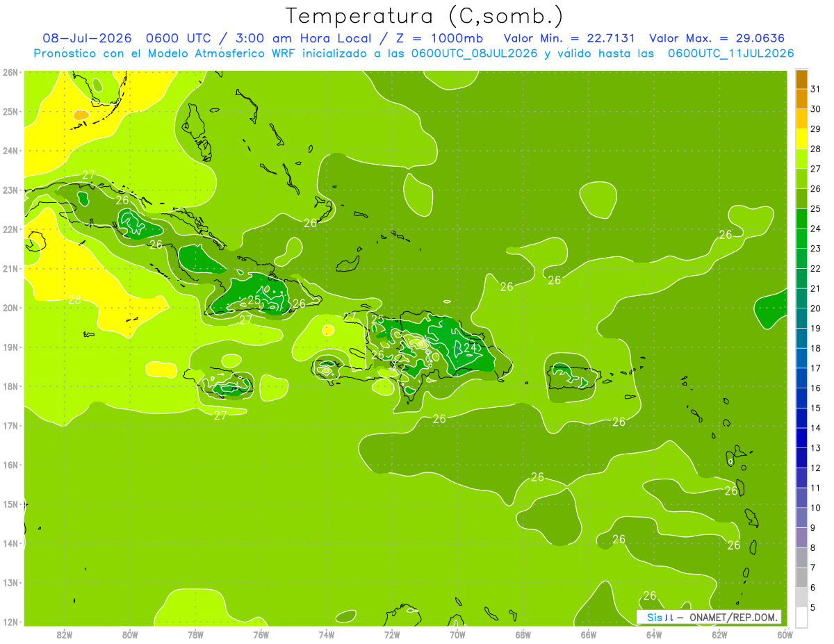Pick the blue legend swatch between 15 and 16

point(801,398)
